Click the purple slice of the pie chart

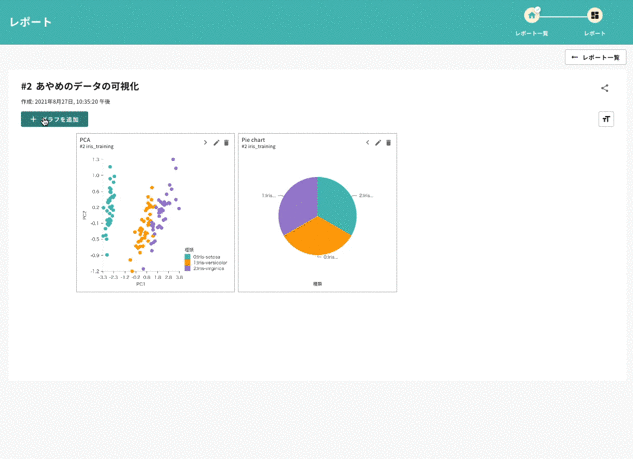point(296,205)
